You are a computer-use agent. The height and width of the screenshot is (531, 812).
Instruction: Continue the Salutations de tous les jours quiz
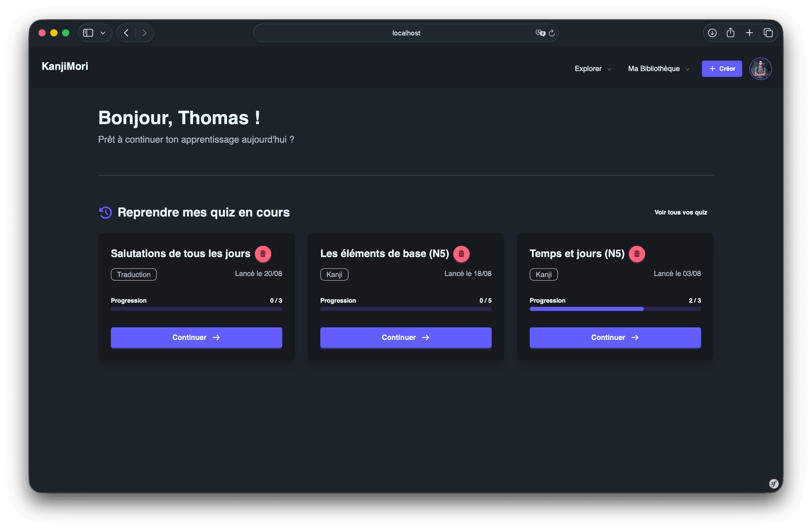point(196,337)
